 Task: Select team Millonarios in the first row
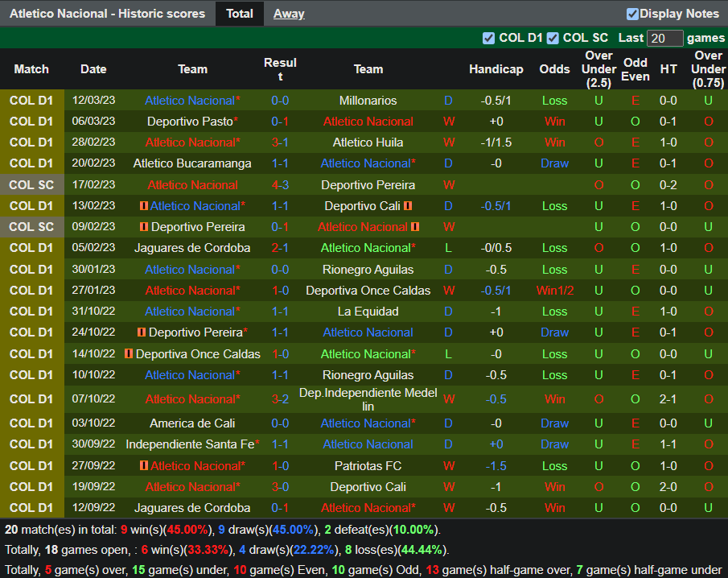point(368,101)
